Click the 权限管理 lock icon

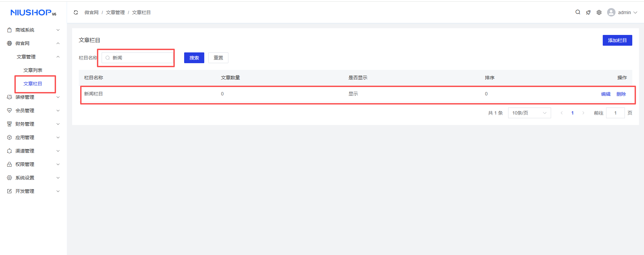(9, 164)
